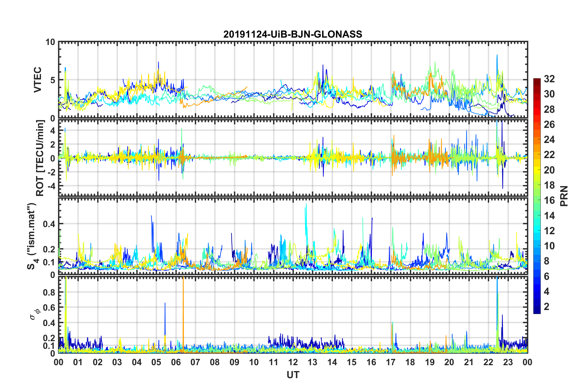Select the "VTEC" y-axis label
The height and width of the screenshot is (392, 586).
click(x=38, y=80)
